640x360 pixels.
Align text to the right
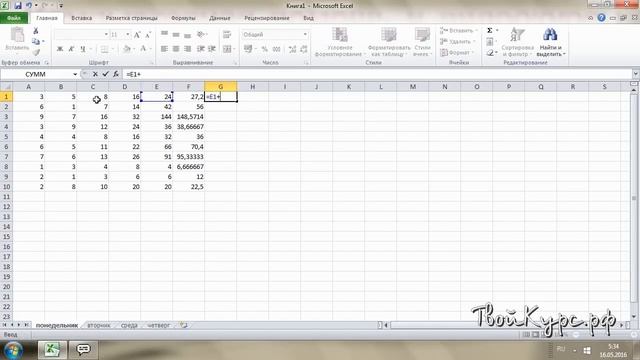tap(187, 49)
